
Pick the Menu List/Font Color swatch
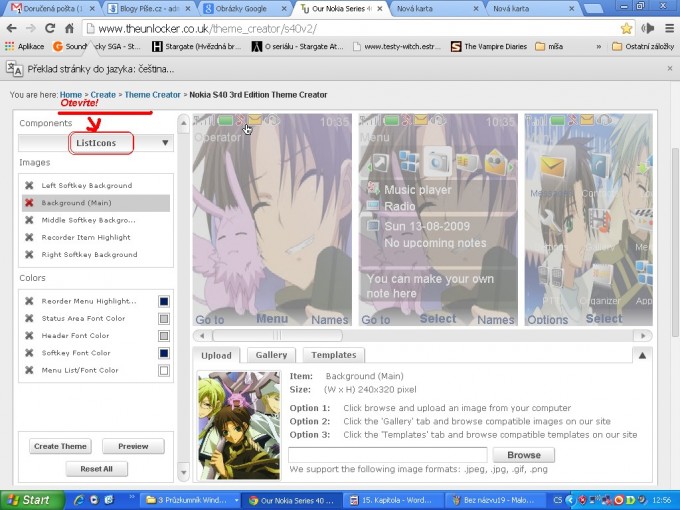tap(164, 370)
